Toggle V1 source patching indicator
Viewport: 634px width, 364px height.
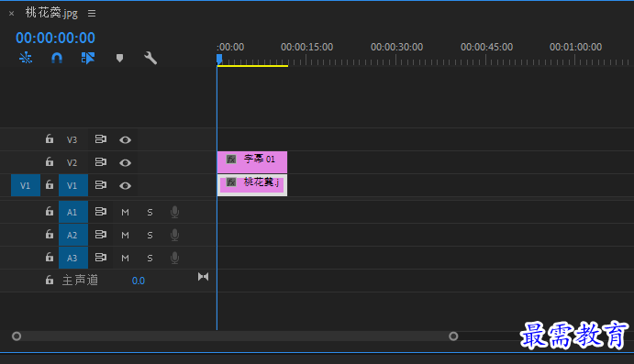(x=26, y=185)
